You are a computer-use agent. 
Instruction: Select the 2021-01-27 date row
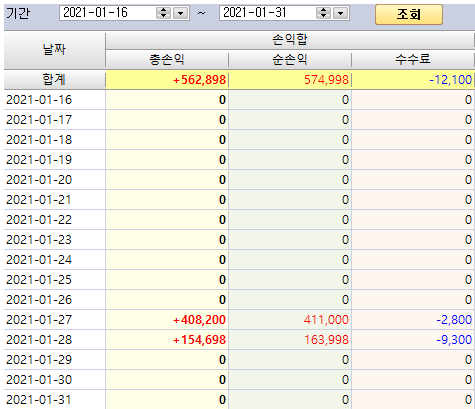coord(239,320)
